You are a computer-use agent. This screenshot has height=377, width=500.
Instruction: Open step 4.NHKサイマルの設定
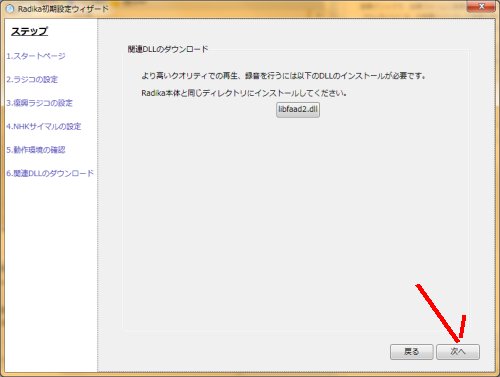click(x=44, y=126)
